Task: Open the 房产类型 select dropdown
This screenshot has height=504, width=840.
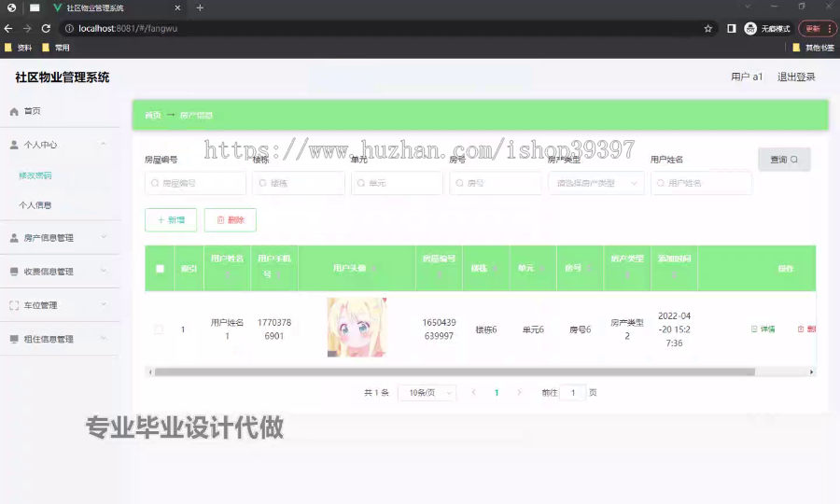Action: coord(596,183)
